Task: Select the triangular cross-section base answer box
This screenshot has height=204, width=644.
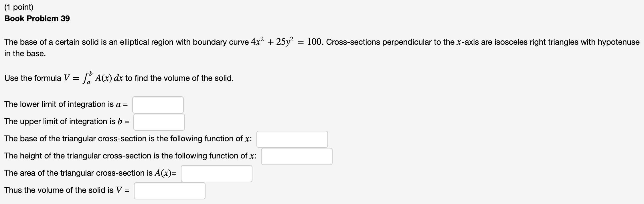Action: point(292,139)
